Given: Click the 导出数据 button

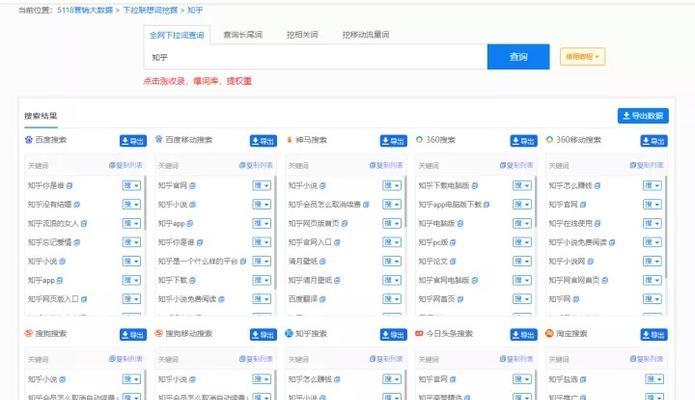Looking at the screenshot, I should pos(643,116).
